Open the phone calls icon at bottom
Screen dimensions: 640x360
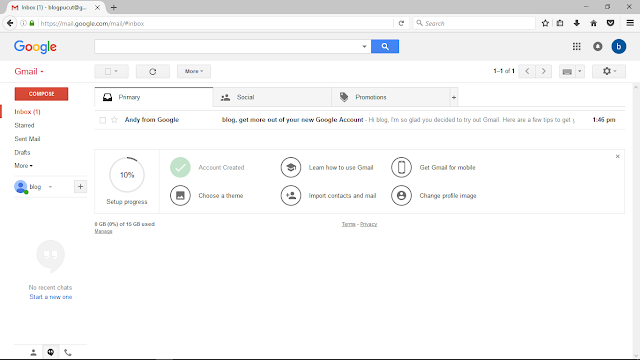pos(68,352)
